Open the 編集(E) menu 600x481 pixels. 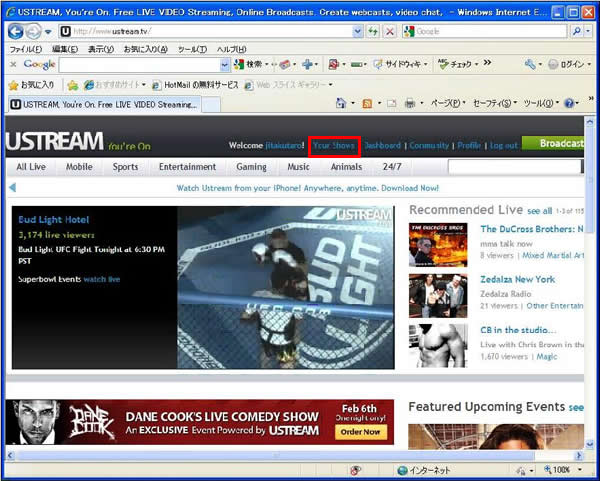(65, 49)
